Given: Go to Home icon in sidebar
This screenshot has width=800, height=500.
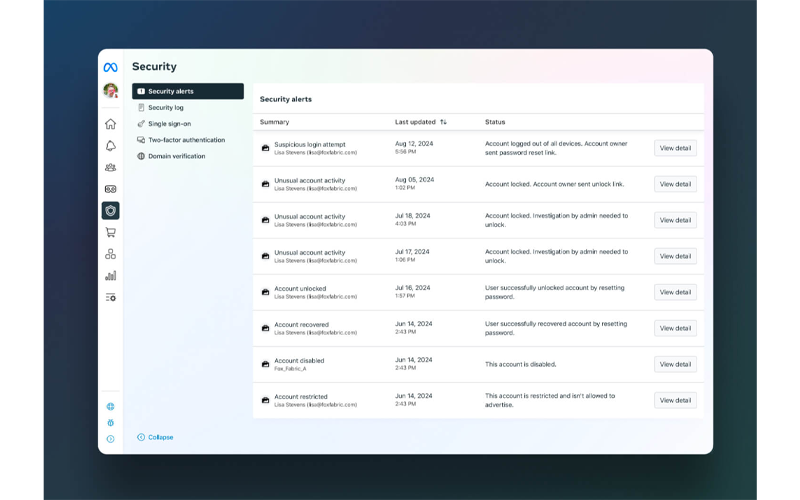Looking at the screenshot, I should pos(110,124).
